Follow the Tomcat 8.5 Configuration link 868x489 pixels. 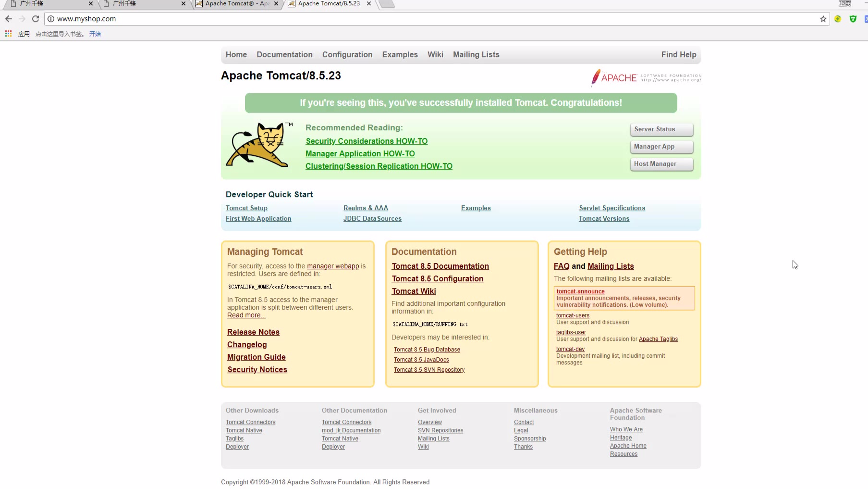coord(437,279)
